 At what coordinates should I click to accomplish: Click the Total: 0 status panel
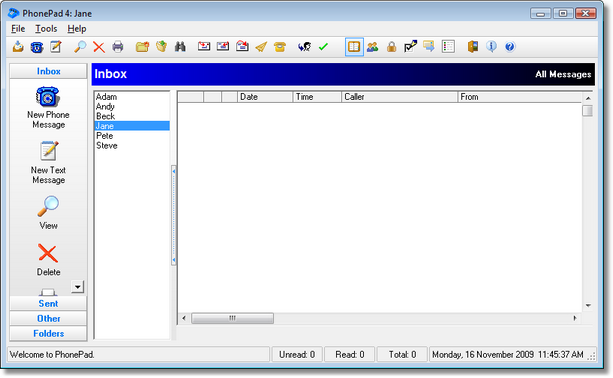pos(402,355)
